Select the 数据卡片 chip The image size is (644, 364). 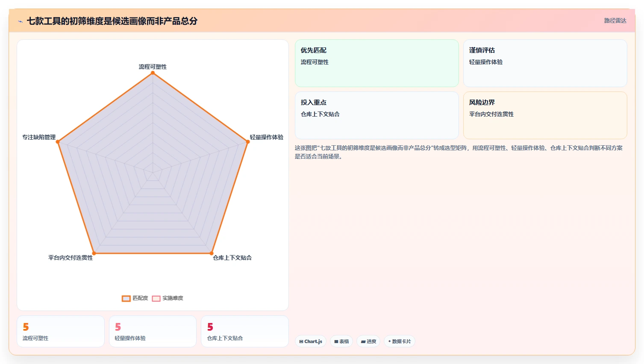[400, 341]
